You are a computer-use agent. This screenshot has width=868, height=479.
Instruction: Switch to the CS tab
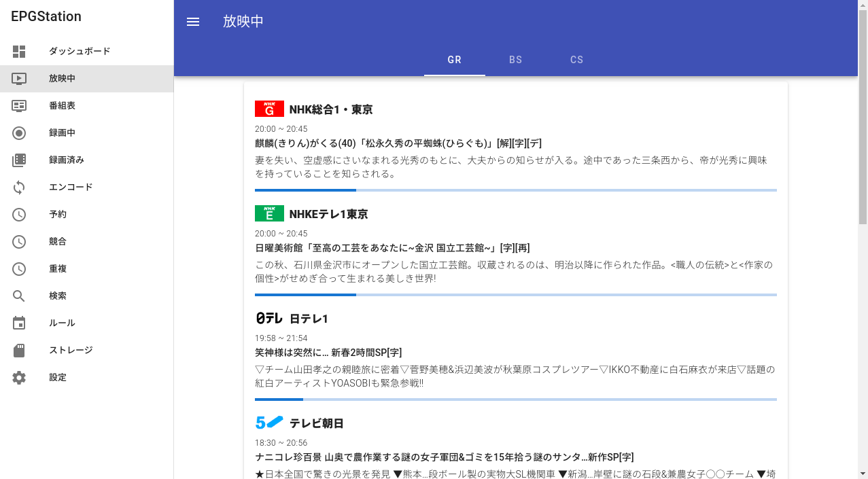(x=576, y=60)
